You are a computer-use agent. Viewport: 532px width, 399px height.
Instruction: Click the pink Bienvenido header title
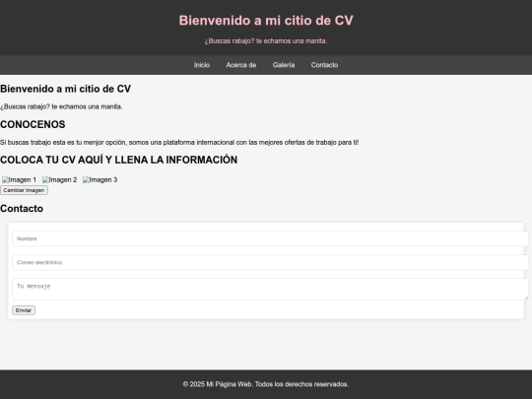266,21
